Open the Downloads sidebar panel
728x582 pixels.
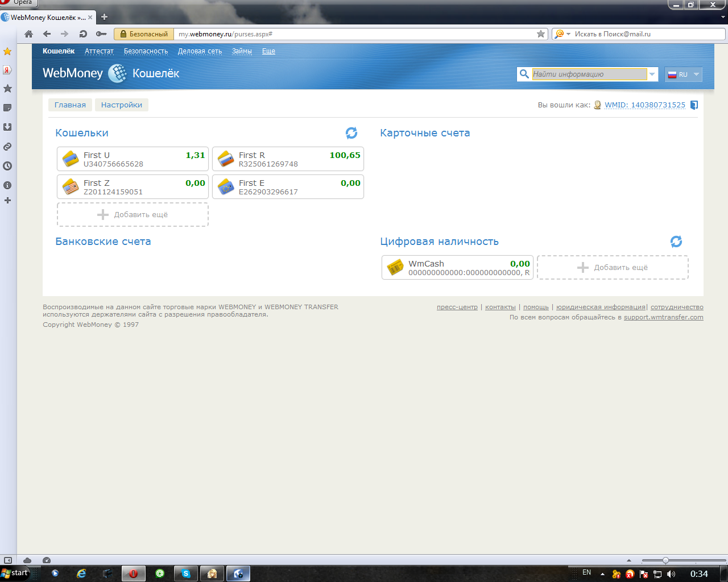[7, 127]
